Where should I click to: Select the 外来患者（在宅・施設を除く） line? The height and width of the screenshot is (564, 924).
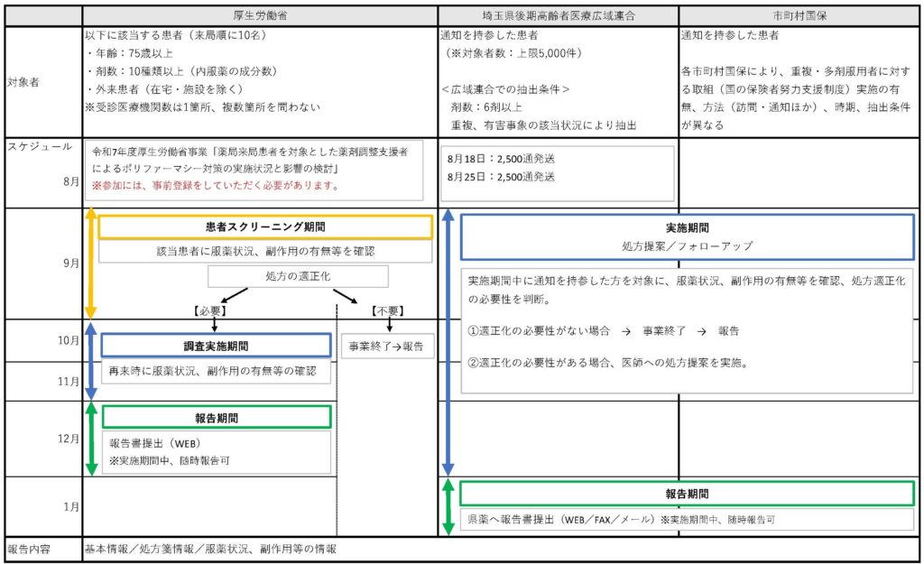click(x=164, y=89)
